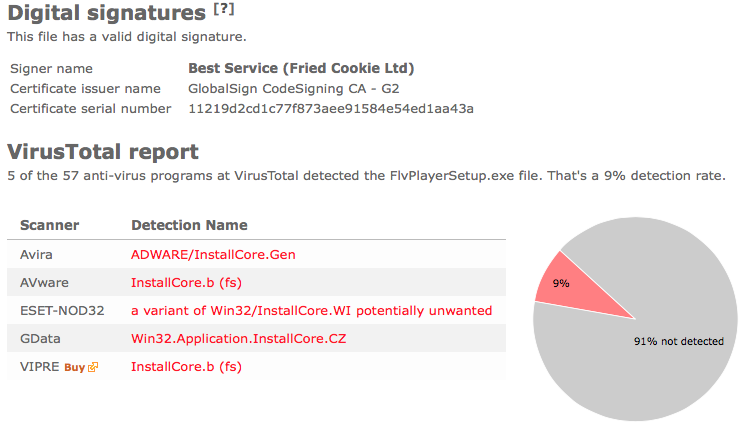This screenshot has width=751, height=439.
Task: Click the Certificate issuer name label
Action: pyautogui.click(x=85, y=89)
